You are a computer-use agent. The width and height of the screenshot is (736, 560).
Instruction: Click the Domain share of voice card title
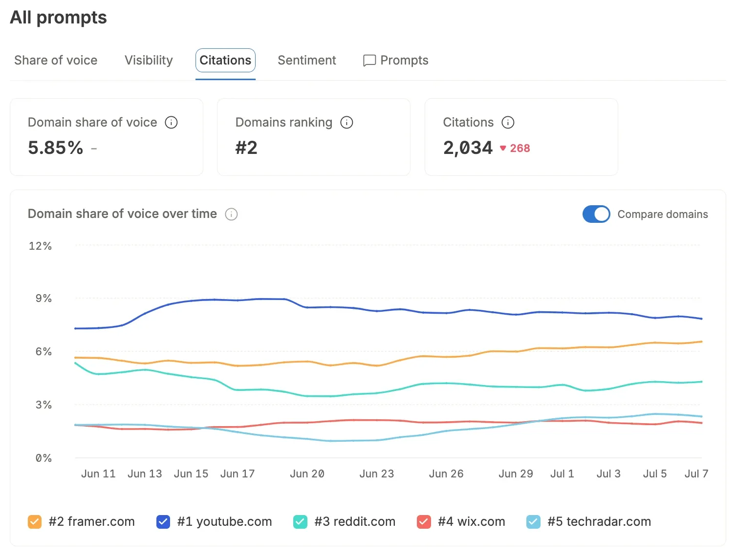92,122
